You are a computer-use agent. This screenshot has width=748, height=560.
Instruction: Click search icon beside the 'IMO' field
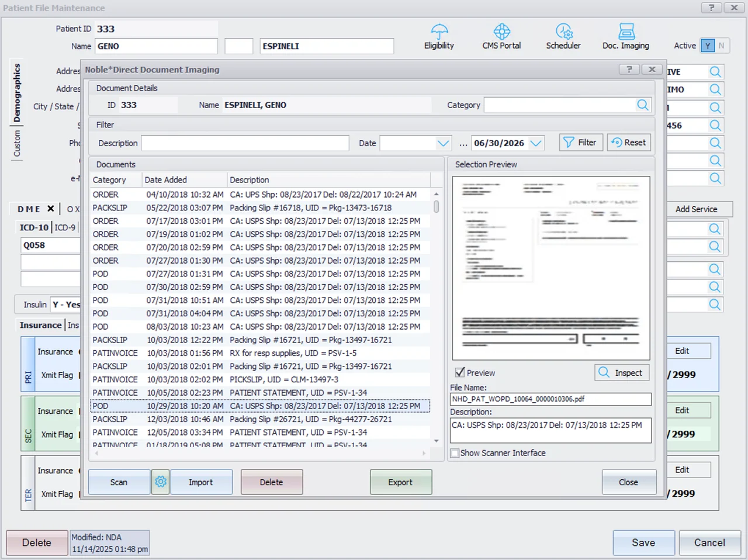[715, 89]
